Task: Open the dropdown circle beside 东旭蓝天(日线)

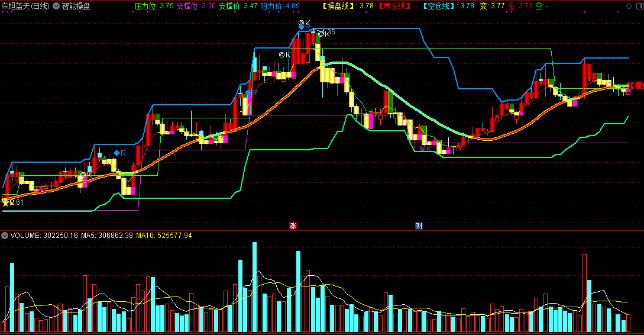Action: click(56, 6)
